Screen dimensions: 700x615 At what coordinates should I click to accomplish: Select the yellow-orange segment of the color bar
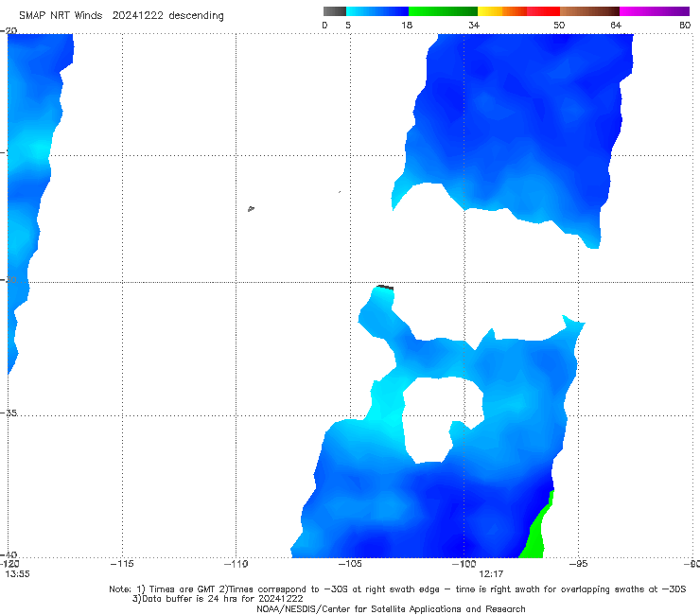point(501,11)
